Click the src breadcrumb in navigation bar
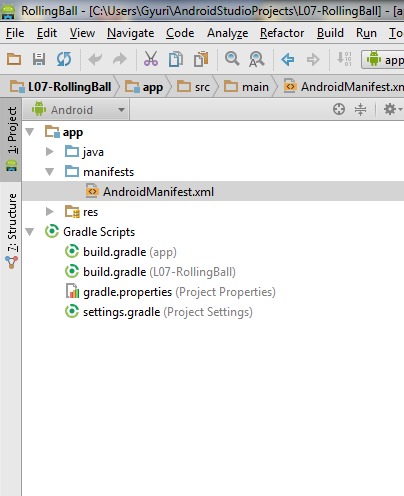The image size is (404, 496). (193, 87)
